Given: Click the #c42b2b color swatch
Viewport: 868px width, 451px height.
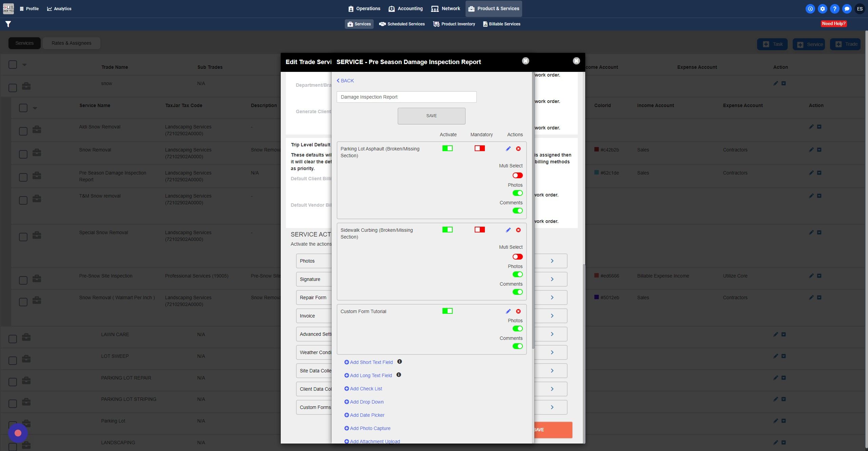Looking at the screenshot, I should coord(596,149).
